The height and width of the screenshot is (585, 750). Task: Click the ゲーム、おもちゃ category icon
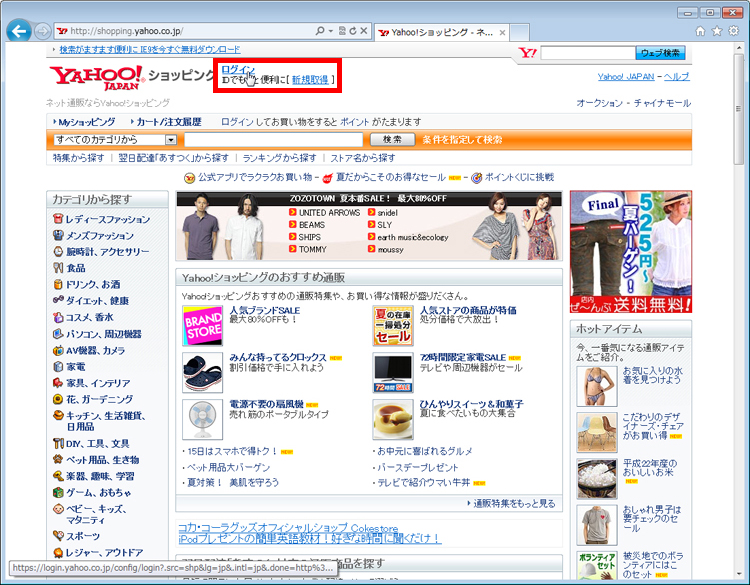pyautogui.click(x=58, y=492)
